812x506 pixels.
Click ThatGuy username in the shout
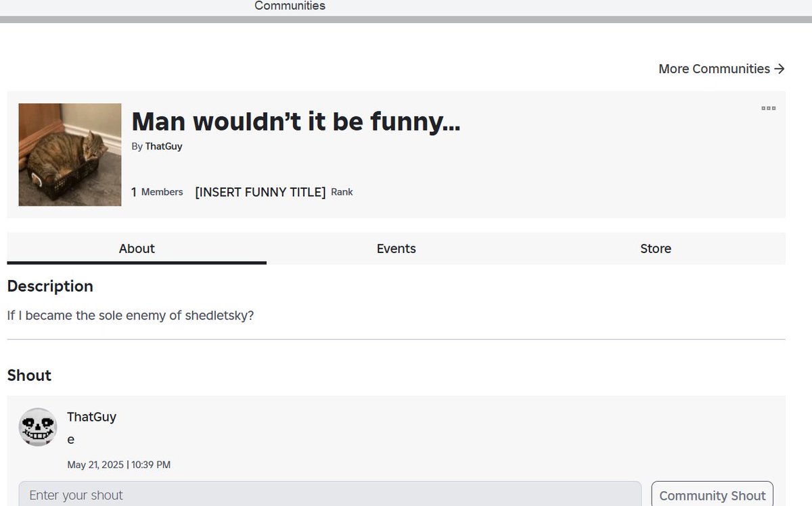(x=91, y=417)
